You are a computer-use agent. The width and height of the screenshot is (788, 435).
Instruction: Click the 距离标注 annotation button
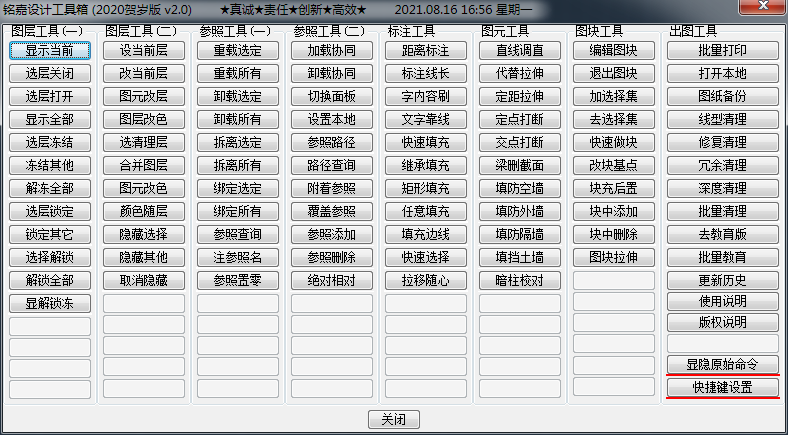pyautogui.click(x=426, y=50)
